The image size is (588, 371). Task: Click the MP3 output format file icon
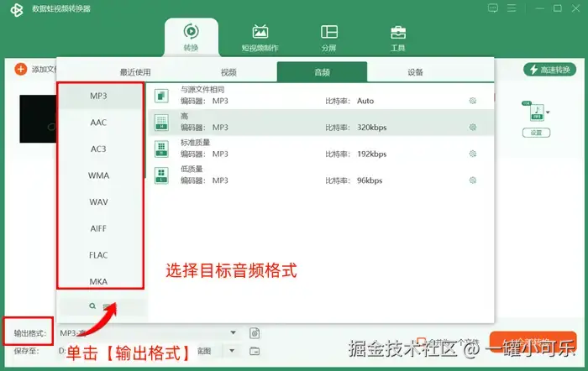537,112
